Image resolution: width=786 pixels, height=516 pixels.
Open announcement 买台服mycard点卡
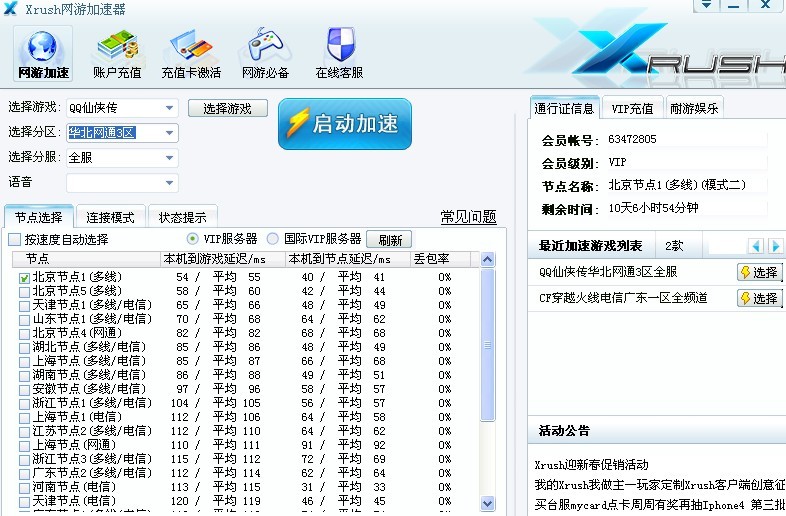pyautogui.click(x=660, y=504)
